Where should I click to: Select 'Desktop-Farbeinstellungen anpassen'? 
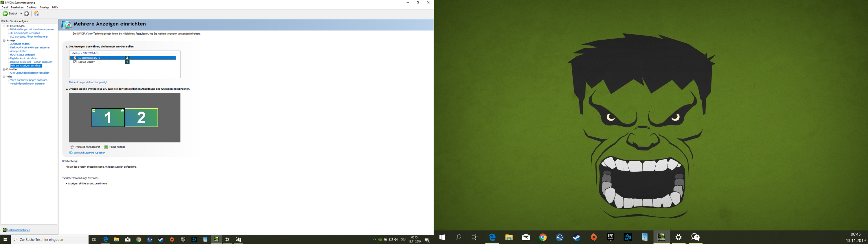(30, 47)
